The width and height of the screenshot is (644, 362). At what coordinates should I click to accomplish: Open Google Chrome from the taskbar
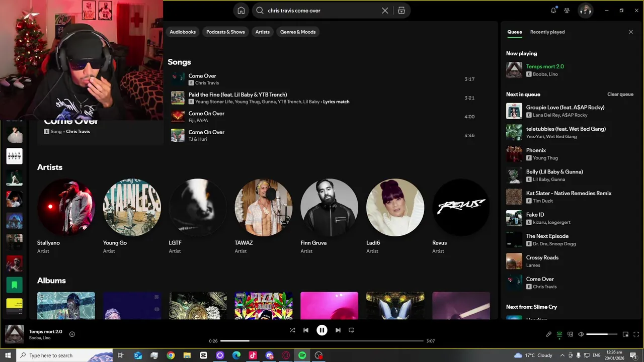pyautogui.click(x=171, y=355)
